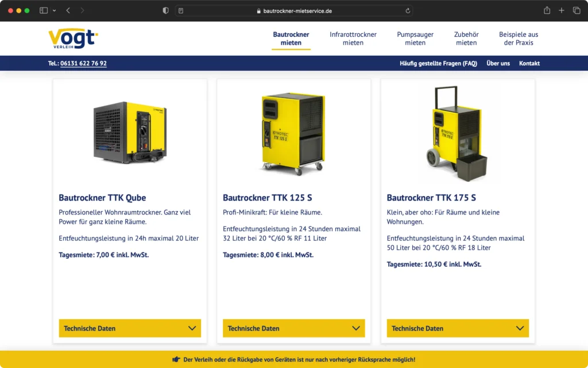Go back with the back arrow
588x368 pixels.
(68, 10)
